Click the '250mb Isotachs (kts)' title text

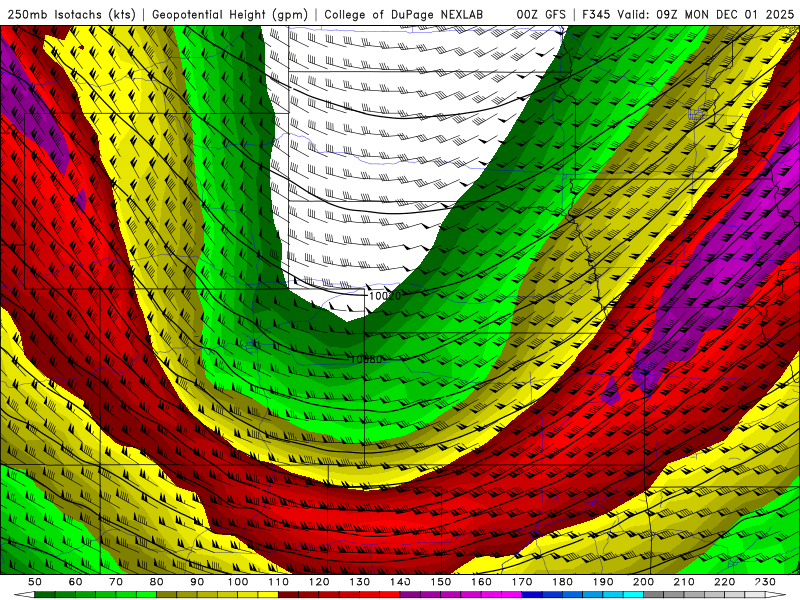(x=72, y=15)
